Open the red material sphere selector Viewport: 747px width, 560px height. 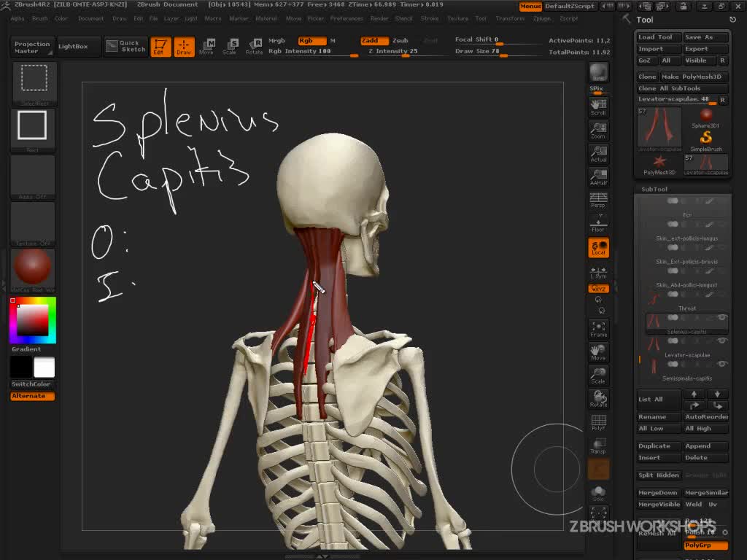pyautogui.click(x=32, y=270)
